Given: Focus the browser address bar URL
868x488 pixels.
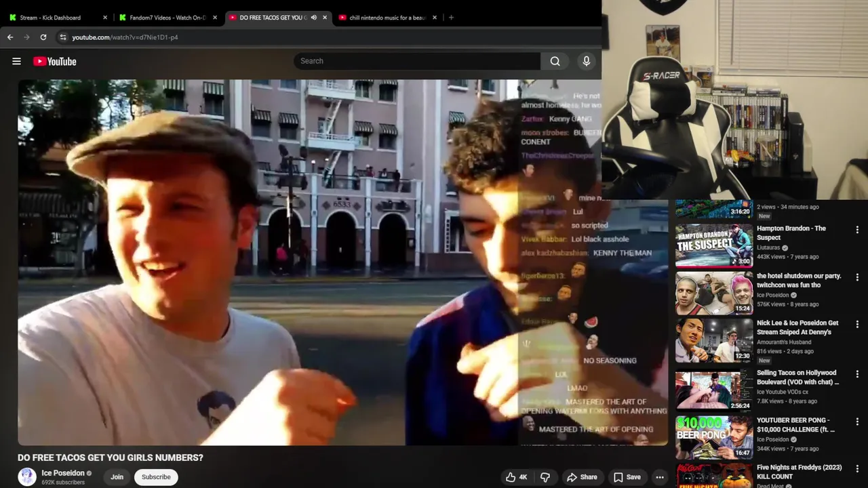Looking at the screenshot, I should 125,37.
